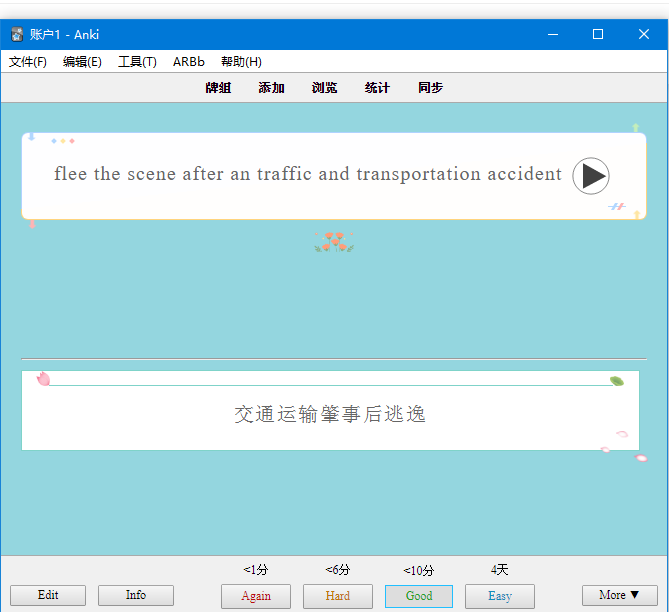Rate the card Easy
Screen dimensions: 669x612
[500, 596]
